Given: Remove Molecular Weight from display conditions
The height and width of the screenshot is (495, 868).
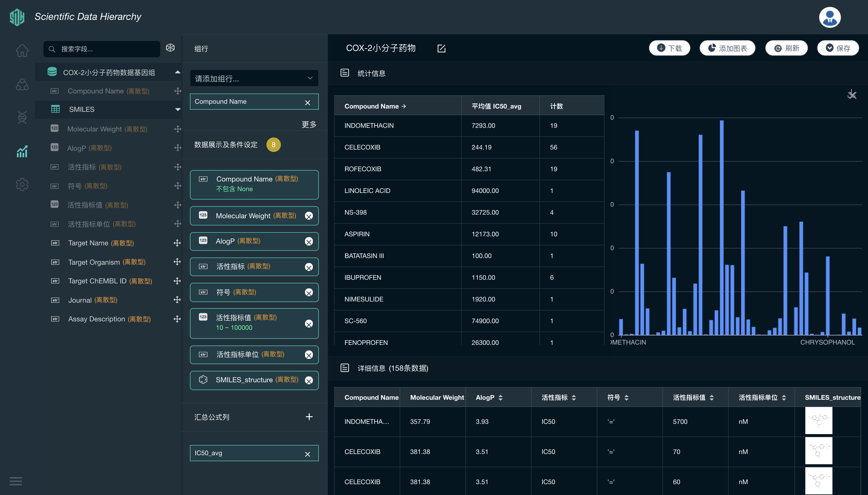Looking at the screenshot, I should tap(309, 216).
